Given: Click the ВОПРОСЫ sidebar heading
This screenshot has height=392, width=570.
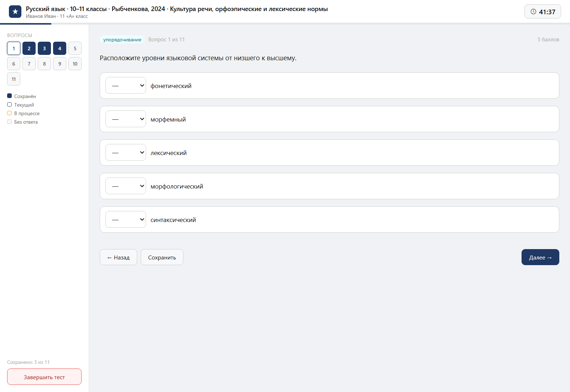Looking at the screenshot, I should [20, 35].
